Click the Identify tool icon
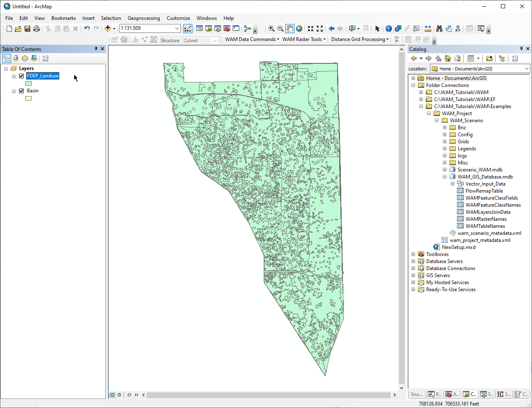Screen dimensions: 532x408 389,29
